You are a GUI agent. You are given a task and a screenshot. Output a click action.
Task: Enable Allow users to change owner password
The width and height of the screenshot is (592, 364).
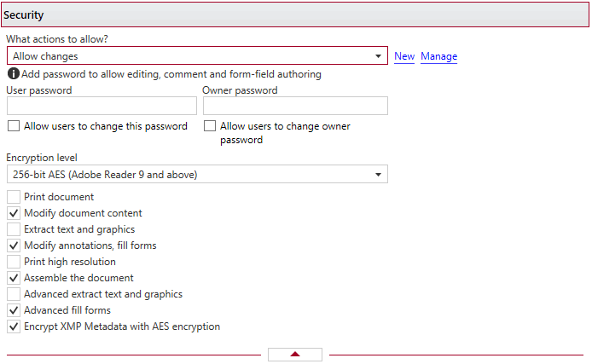coord(210,126)
